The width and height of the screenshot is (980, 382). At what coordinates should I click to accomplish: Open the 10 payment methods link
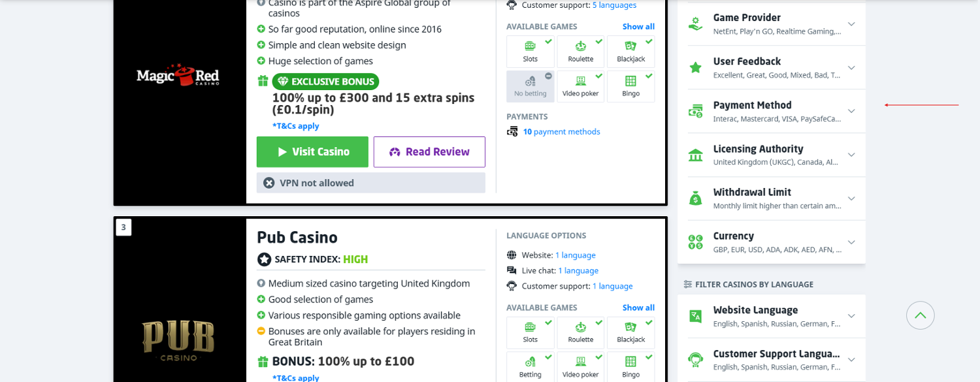click(561, 132)
